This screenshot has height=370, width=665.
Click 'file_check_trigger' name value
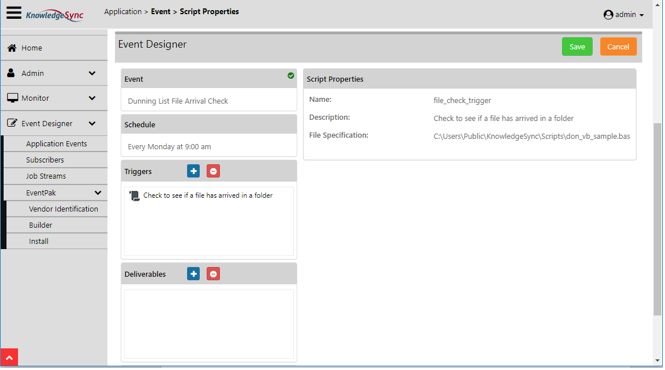pos(462,101)
